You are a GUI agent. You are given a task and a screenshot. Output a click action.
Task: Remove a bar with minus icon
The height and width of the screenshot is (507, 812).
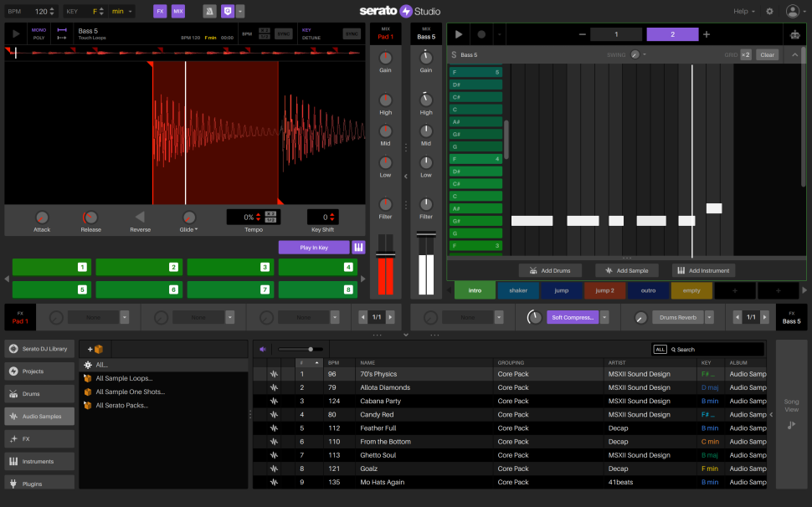[x=582, y=34]
